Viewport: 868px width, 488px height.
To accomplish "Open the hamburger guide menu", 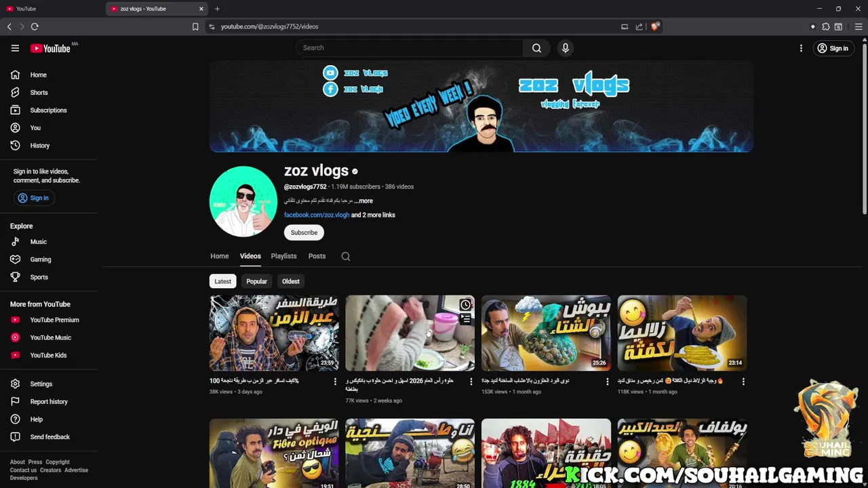I will click(x=15, y=48).
